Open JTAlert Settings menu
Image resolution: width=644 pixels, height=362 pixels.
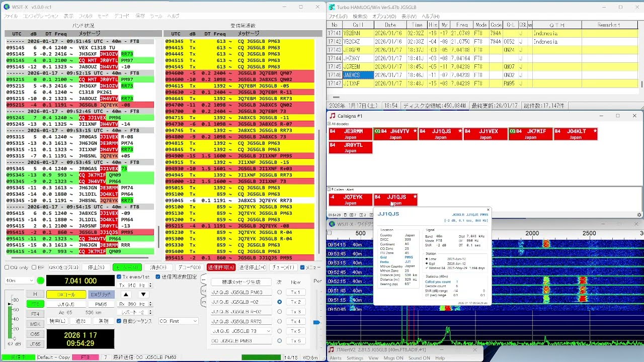coord(355,358)
